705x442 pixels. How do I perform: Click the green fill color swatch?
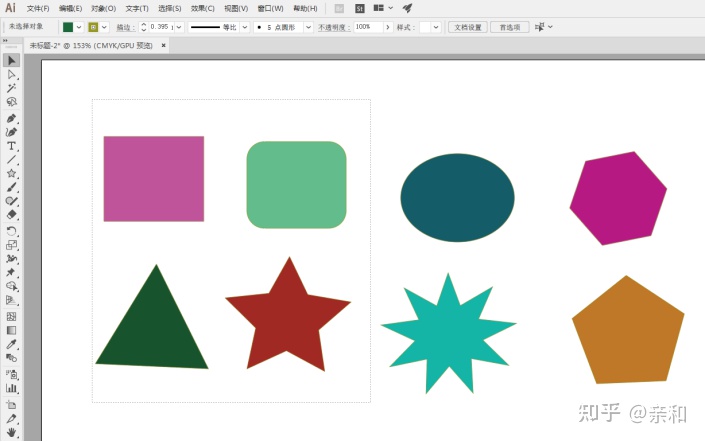pos(68,27)
